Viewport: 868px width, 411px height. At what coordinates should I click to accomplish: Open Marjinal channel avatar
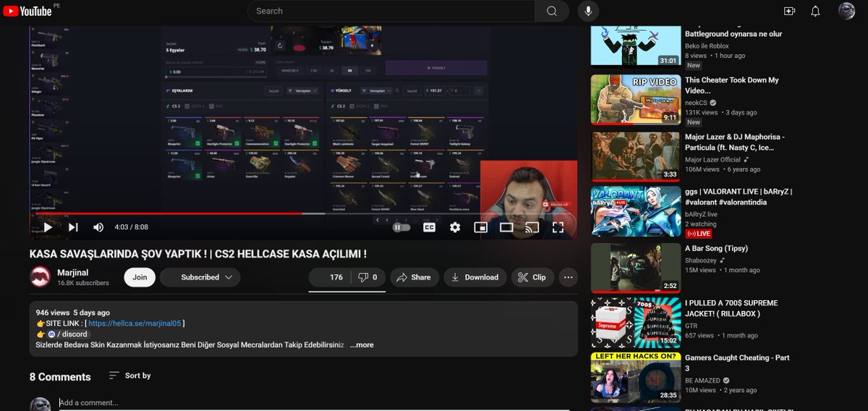[40, 277]
